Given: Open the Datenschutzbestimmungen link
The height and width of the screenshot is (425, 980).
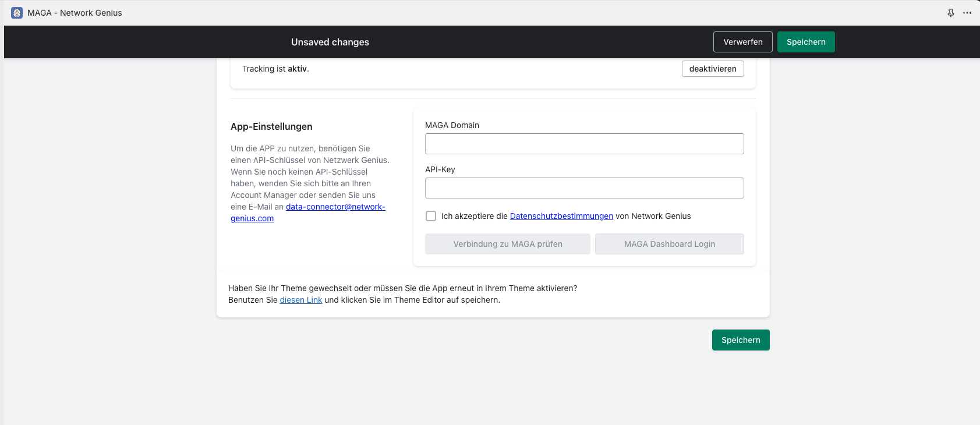Looking at the screenshot, I should [561, 216].
